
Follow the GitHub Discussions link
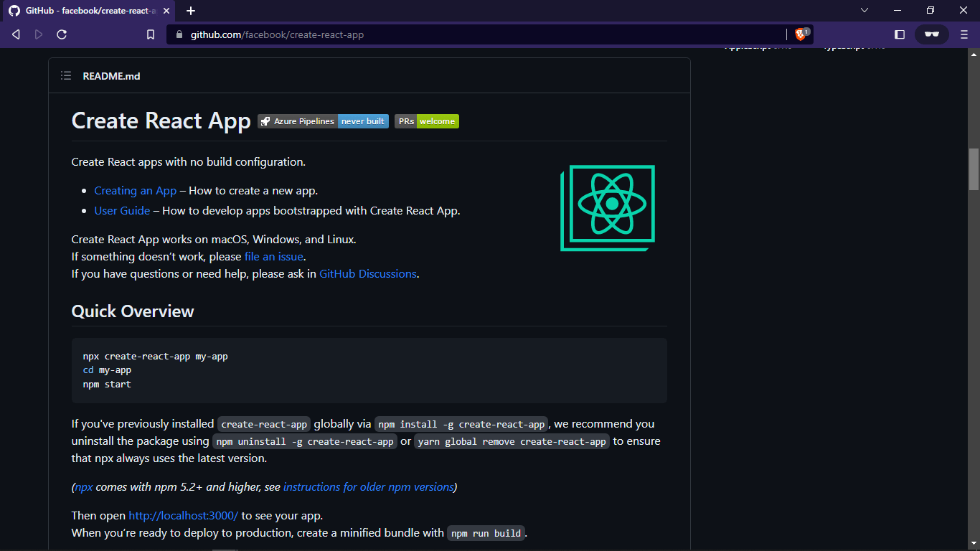point(368,274)
